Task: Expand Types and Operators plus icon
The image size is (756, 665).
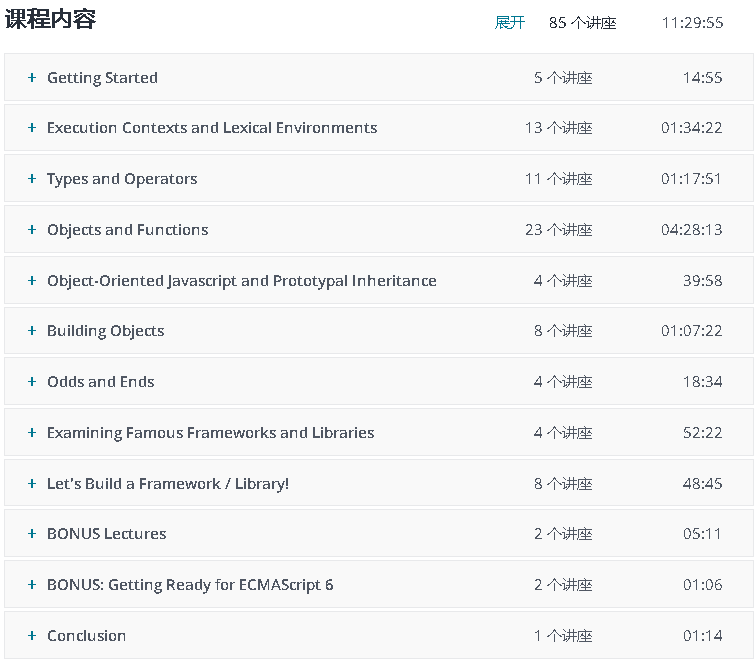Action: tap(32, 179)
